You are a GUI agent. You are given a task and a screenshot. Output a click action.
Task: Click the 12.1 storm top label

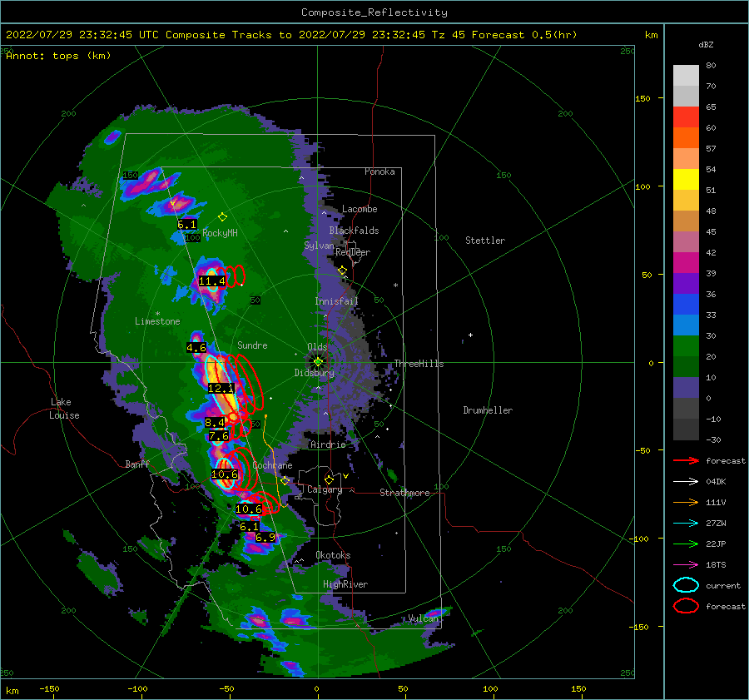[221, 389]
